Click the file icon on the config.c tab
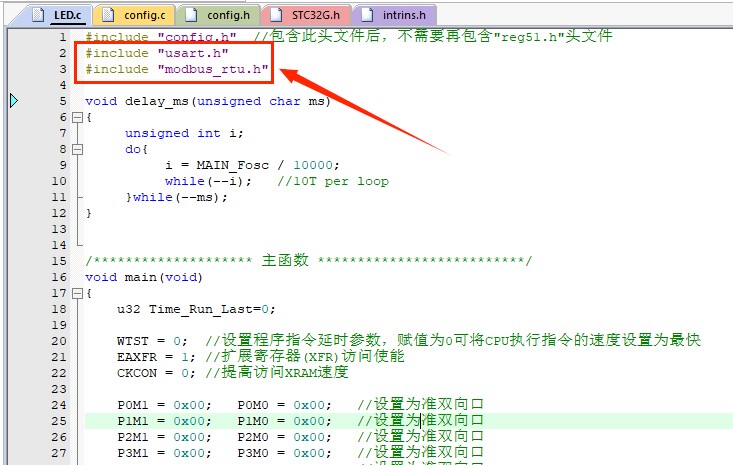733x465 pixels. pos(107,15)
